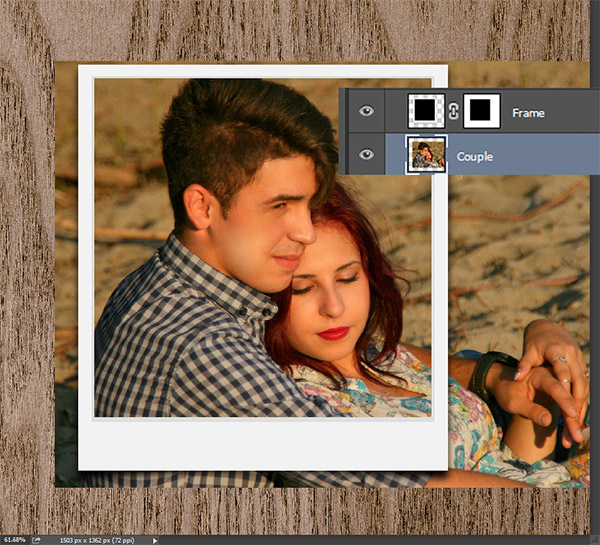Screen dimensions: 600x545
Task: Click the woman's red lips in the photo
Action: [333, 333]
